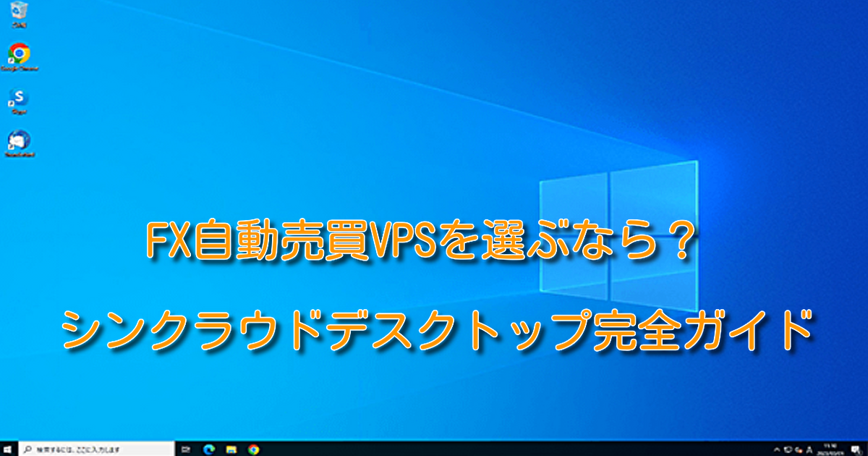Viewport: 868px width, 456px height.
Task: Select the Skype desktop shortcut
Action: coord(19,101)
